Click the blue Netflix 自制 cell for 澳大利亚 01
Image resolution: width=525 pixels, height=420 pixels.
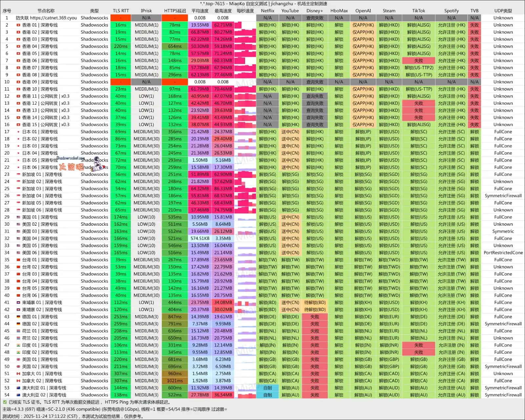[x=267, y=388]
